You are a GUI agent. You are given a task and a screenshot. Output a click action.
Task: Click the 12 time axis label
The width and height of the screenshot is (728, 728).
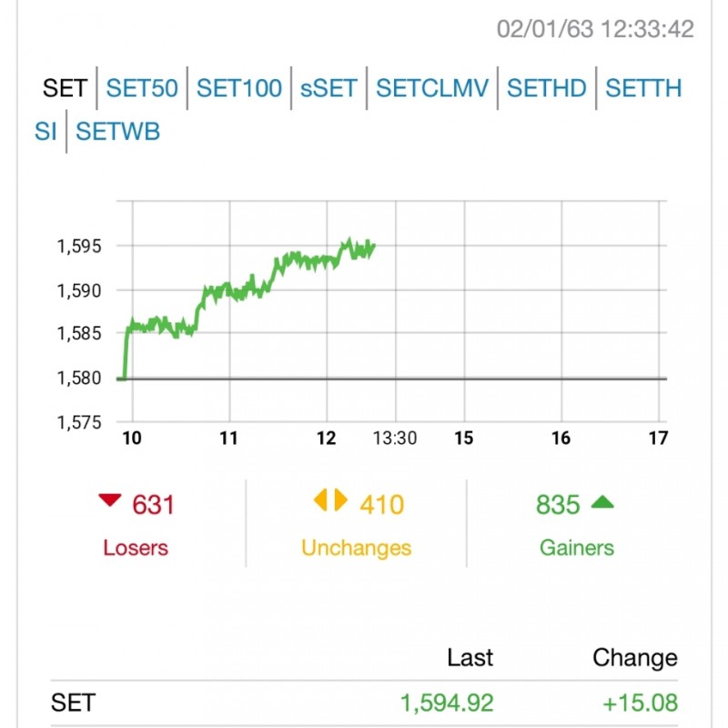coord(327,438)
